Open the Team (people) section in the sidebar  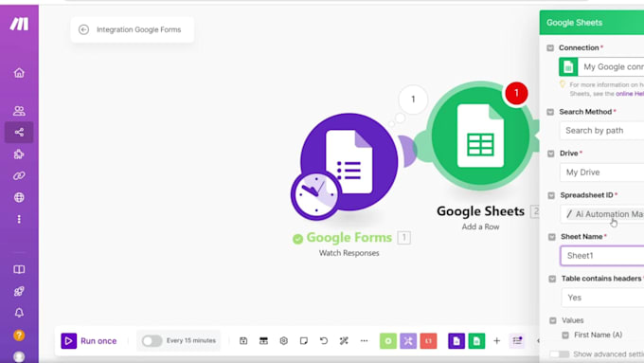pyautogui.click(x=19, y=111)
